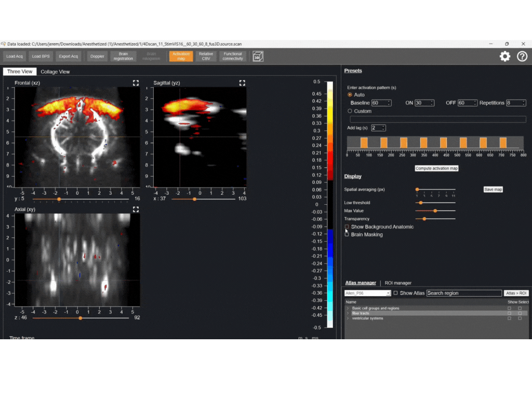
Task: Maximize the Axial (xy) view
Action: [x=136, y=209]
